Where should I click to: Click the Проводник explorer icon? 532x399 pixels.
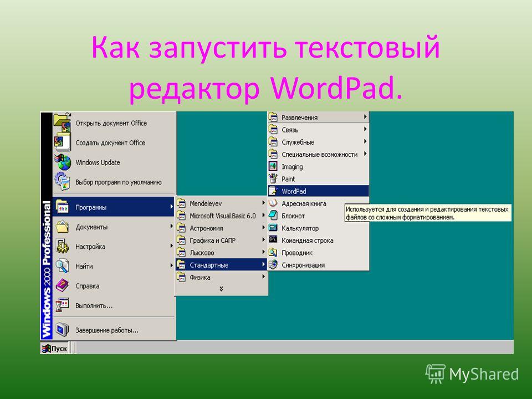coord(273,252)
